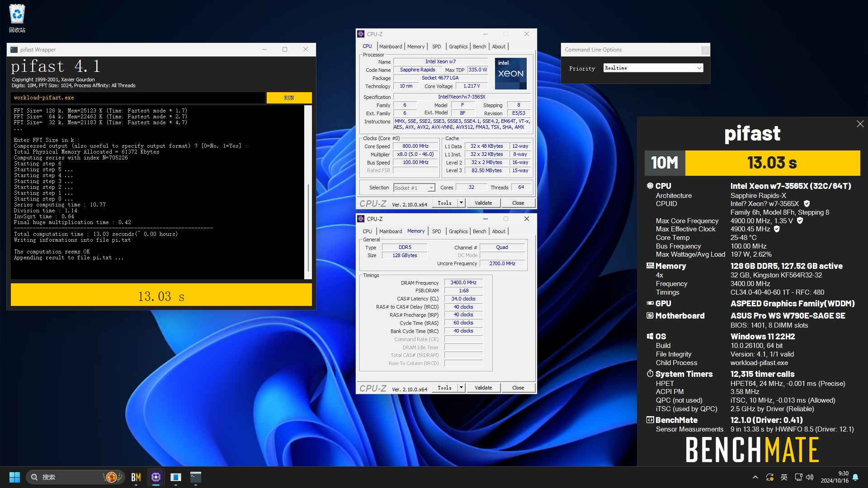Click the Core Speed 800.00 MHz value
Viewport: 868px width, 488px height.
click(x=415, y=146)
